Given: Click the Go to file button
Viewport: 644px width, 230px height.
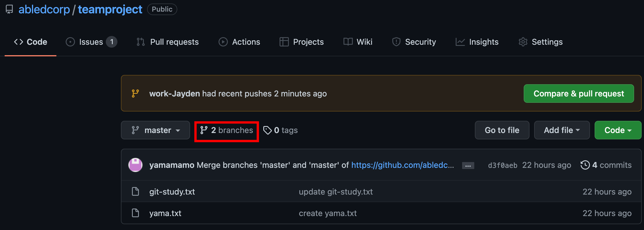Looking at the screenshot, I should (502, 130).
